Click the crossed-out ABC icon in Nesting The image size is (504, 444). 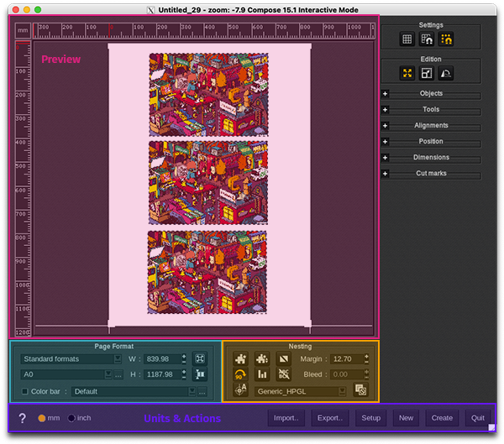point(284,374)
